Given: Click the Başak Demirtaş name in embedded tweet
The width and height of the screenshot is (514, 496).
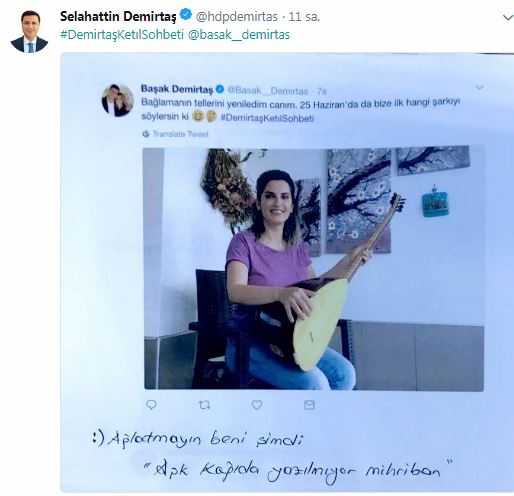Looking at the screenshot, I should pos(177,89).
